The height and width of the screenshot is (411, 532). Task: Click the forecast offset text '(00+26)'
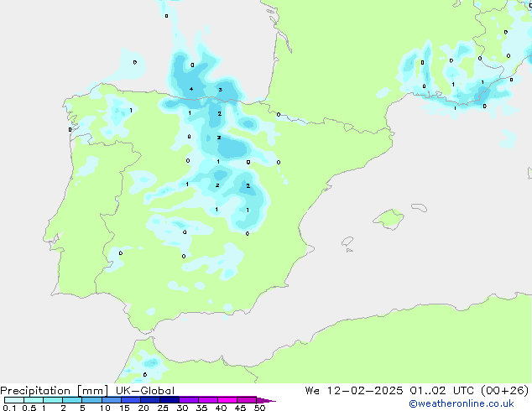[505, 391]
